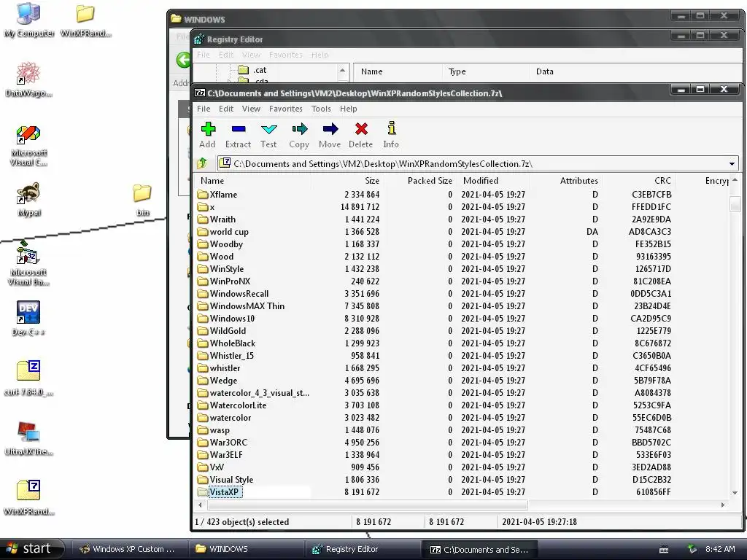Select the curl 7.84.0 archive icon

pyautogui.click(x=28, y=378)
